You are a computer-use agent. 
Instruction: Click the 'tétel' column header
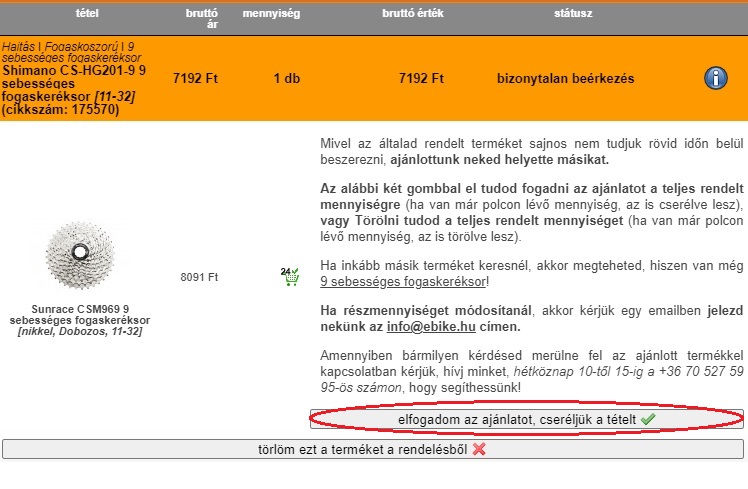[87, 13]
